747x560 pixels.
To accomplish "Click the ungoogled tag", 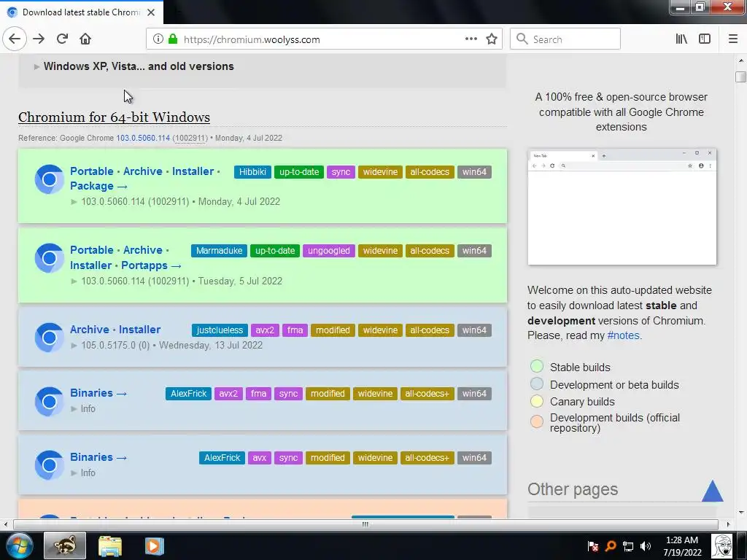I will 329,251.
